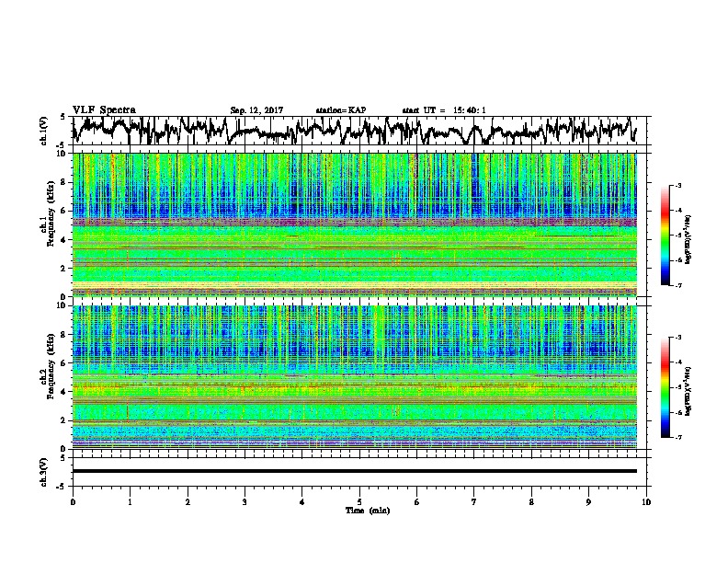Click the "ch.1(V)" waveform axis label
The width and height of the screenshot is (728, 563).
(44, 131)
